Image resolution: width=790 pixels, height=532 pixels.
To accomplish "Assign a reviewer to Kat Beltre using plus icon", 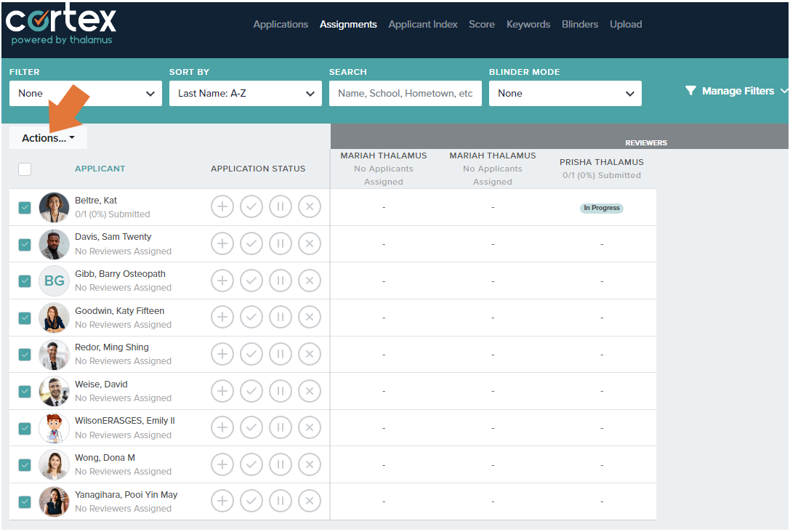I will pos(222,206).
